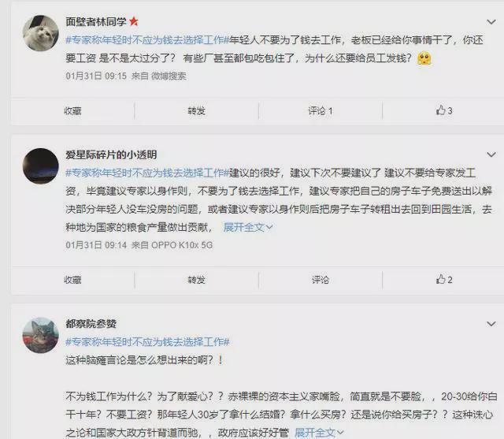Click the red star badge beside 面壁者林同学
Image resolution: width=504 pixels, height=439 pixels.
(x=134, y=21)
